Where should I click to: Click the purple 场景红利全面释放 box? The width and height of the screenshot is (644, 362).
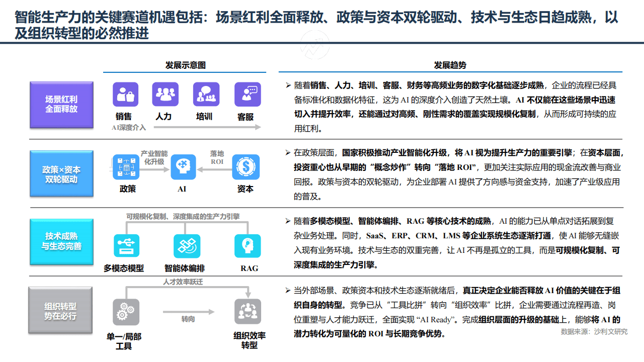(x=61, y=104)
